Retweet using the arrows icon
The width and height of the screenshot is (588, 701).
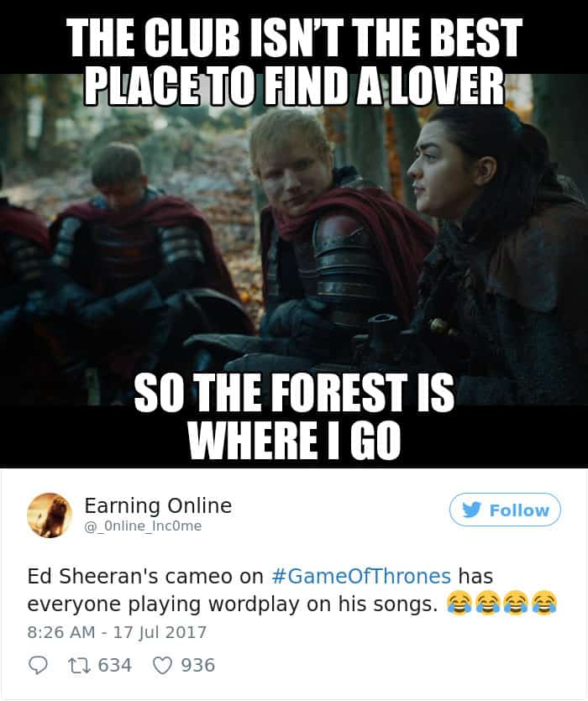click(80, 665)
